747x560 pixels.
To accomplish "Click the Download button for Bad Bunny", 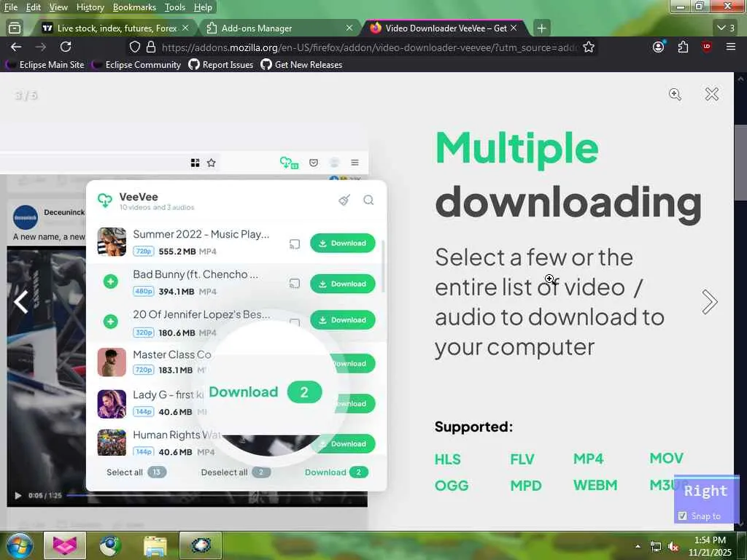I will 343,284.
